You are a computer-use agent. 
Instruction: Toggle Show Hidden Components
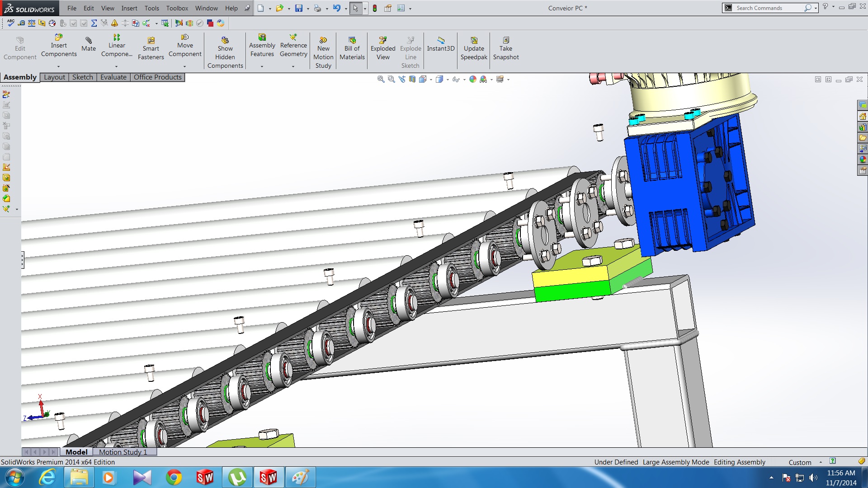pyautogui.click(x=225, y=53)
